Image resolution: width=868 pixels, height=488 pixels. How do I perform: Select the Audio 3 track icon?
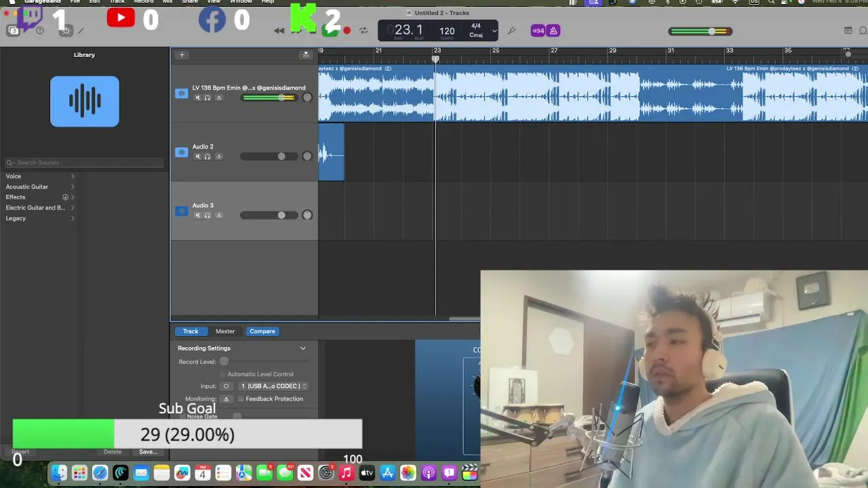(181, 211)
